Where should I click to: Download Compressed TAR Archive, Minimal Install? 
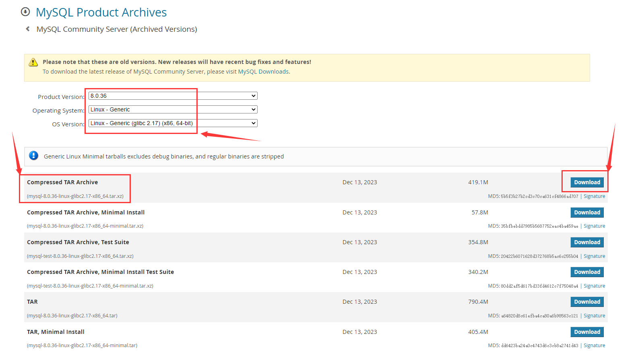click(587, 212)
